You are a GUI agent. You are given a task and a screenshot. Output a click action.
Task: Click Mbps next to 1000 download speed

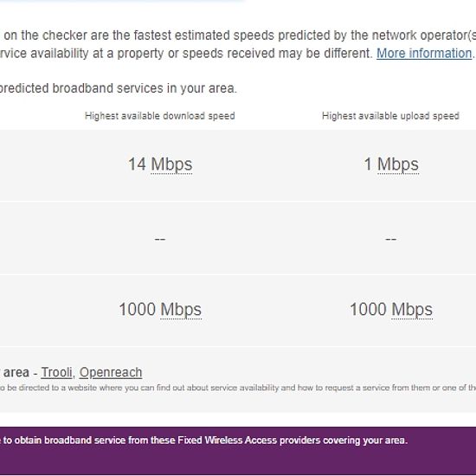click(181, 309)
